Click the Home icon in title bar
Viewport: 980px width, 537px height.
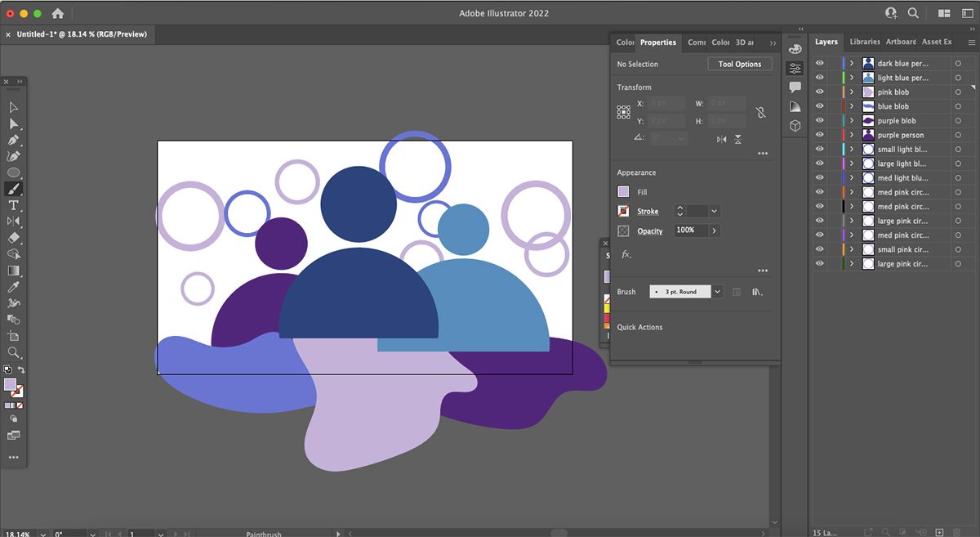coord(58,13)
